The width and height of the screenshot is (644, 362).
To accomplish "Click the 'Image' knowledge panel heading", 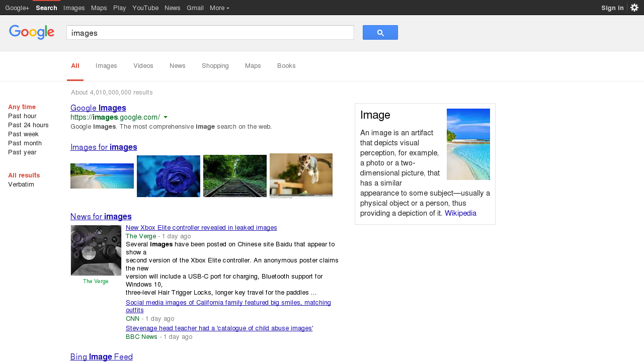I will point(375,115).
